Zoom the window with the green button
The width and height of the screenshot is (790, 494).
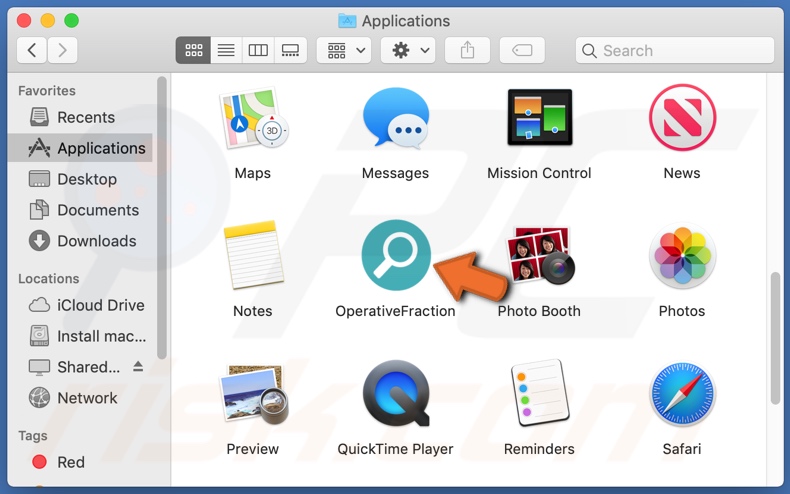pos(72,21)
